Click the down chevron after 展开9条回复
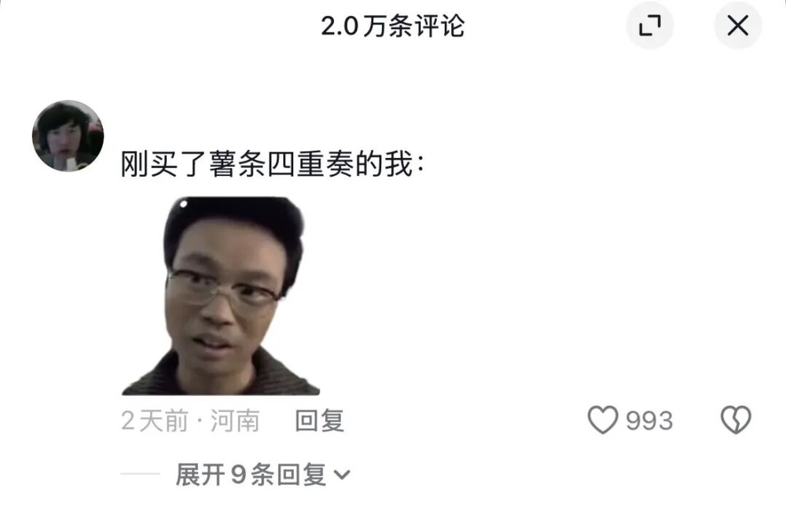This screenshot has height=532, width=786. pyautogui.click(x=343, y=475)
